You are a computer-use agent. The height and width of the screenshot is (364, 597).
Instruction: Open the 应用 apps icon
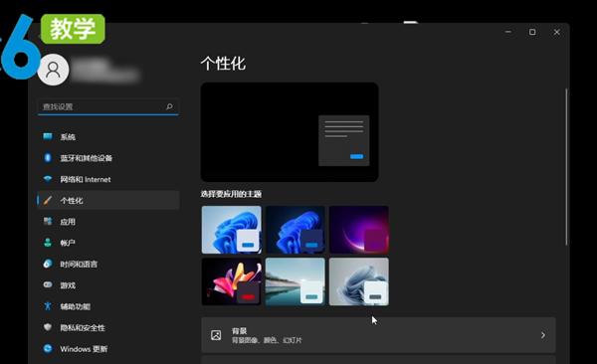pyautogui.click(x=48, y=221)
